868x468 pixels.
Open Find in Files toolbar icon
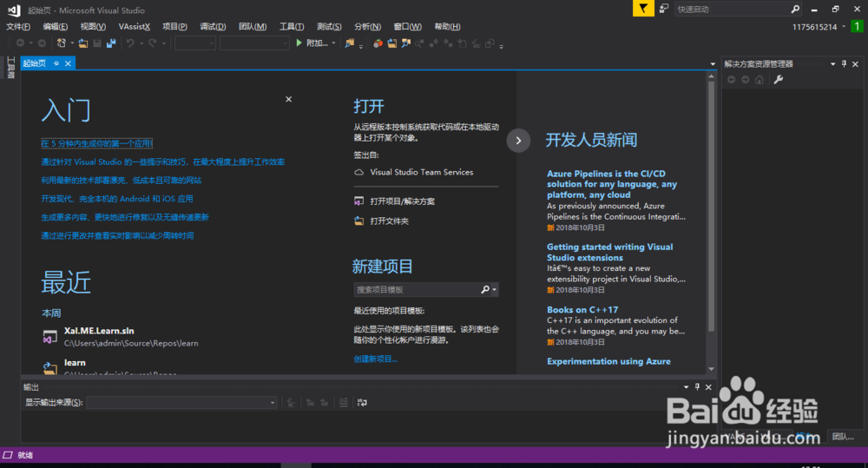(349, 43)
